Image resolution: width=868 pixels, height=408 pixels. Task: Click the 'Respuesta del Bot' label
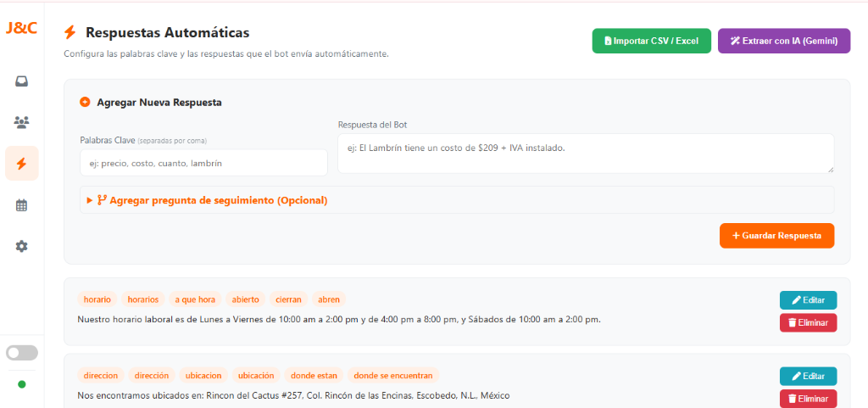tap(372, 125)
